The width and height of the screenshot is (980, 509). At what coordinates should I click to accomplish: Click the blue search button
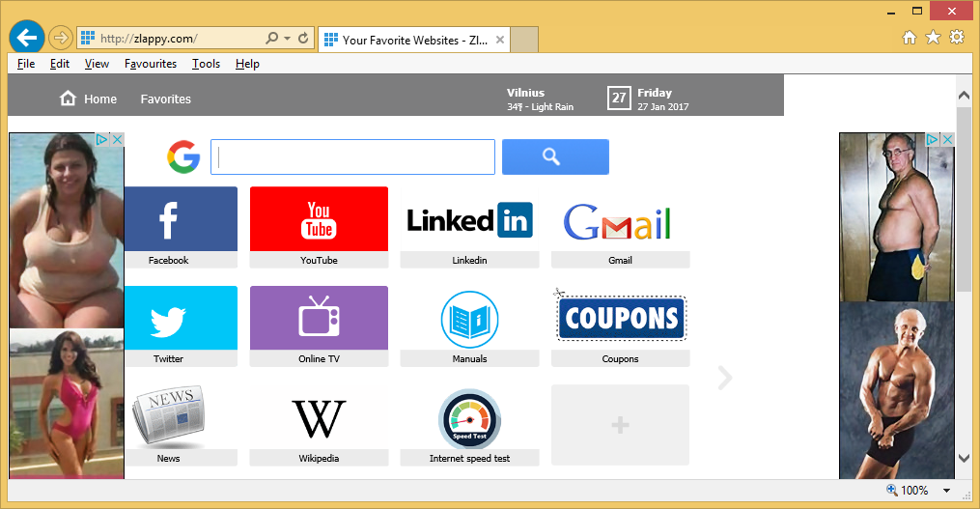[555, 157]
